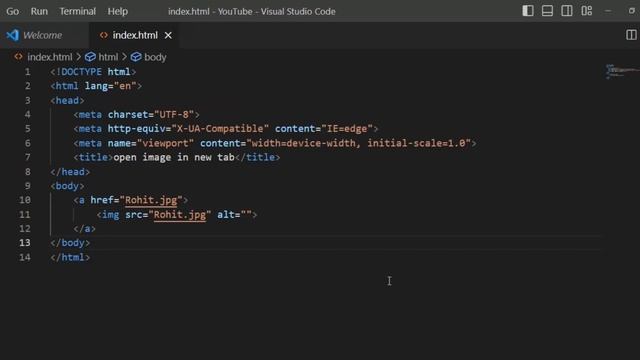
Task: Click the Rohit.jpg link in the src attribute
Action: (x=180, y=215)
